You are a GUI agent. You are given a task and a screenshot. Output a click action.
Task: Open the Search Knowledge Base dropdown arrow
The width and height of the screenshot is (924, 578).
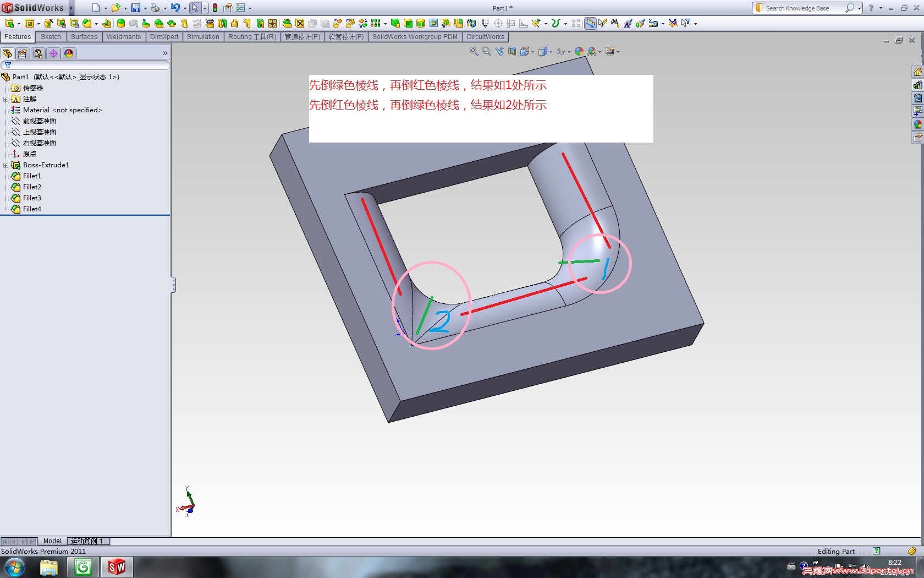pyautogui.click(x=859, y=8)
